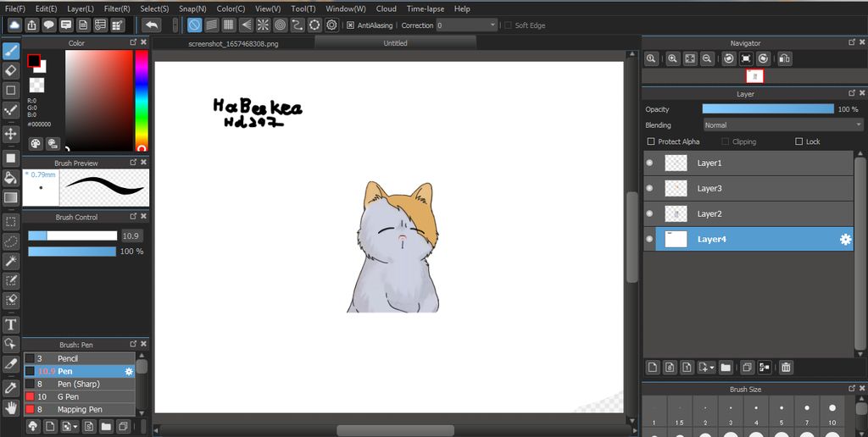Toggle Soft Edge checkbox
This screenshot has width=868, height=437.
pyautogui.click(x=509, y=25)
